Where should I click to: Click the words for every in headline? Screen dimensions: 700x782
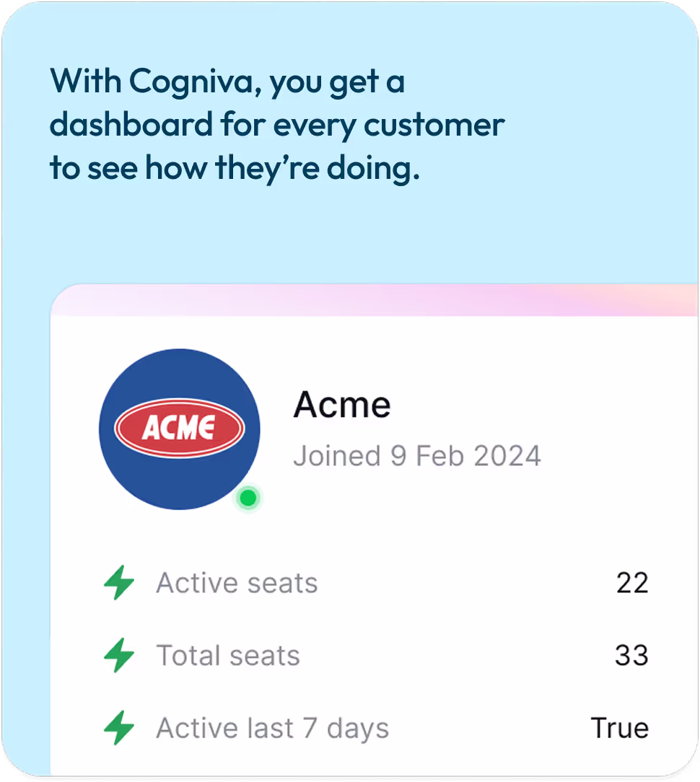click(289, 125)
